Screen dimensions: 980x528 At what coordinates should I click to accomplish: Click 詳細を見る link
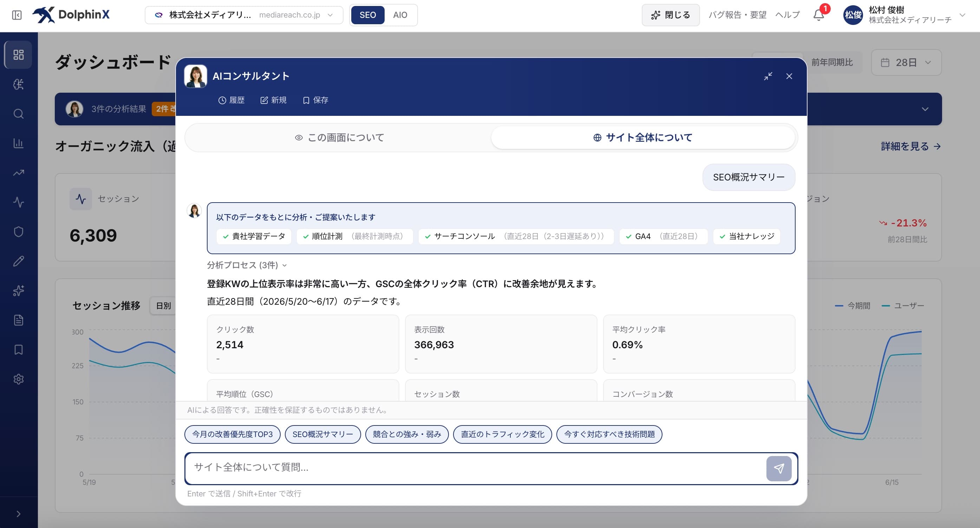pos(911,146)
